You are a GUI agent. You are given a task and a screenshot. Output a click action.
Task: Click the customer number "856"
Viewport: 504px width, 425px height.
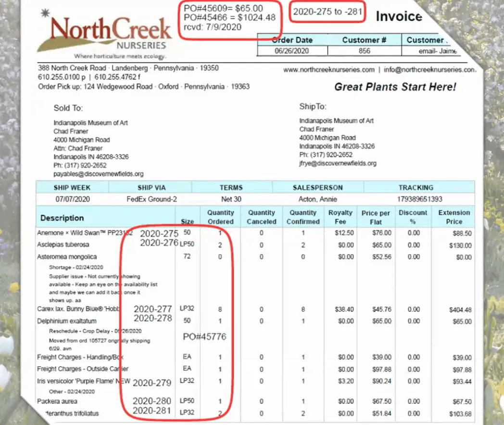tap(364, 51)
